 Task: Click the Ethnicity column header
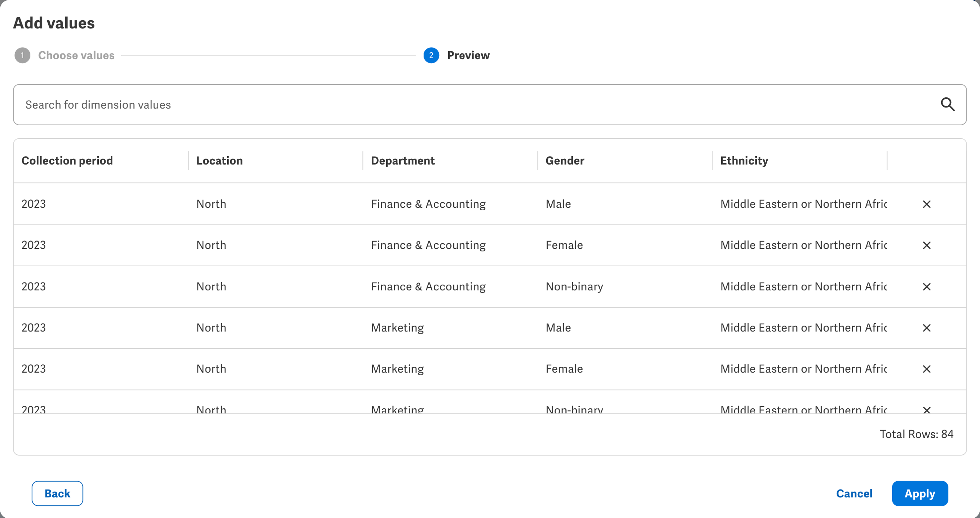coord(744,161)
